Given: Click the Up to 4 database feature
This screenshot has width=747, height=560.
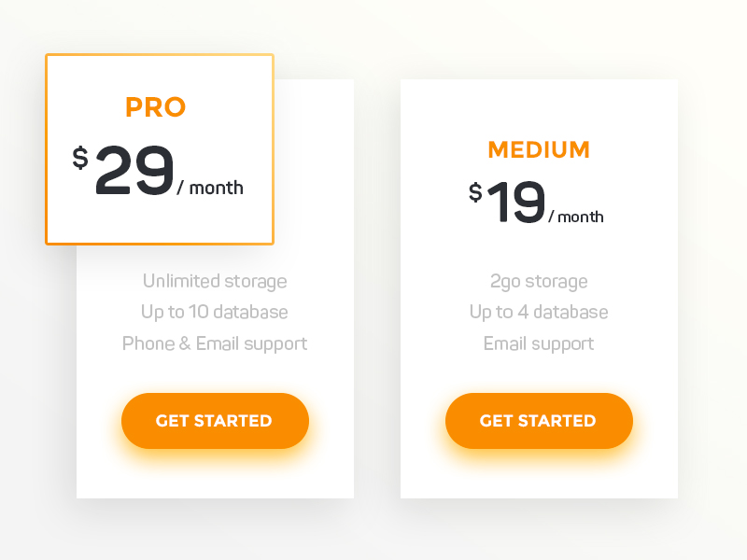Looking at the screenshot, I should coord(539,312).
